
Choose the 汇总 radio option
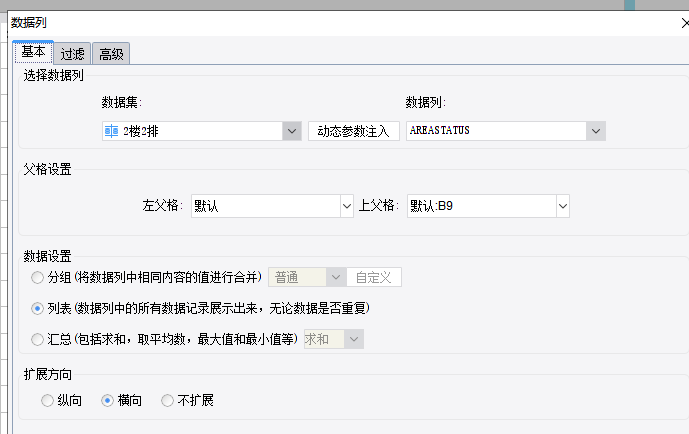click(37, 340)
